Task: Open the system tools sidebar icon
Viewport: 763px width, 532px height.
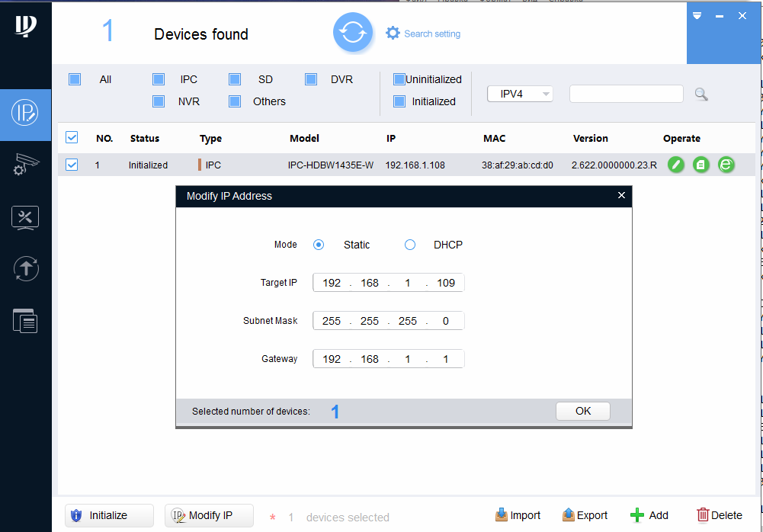Action: coord(25,217)
